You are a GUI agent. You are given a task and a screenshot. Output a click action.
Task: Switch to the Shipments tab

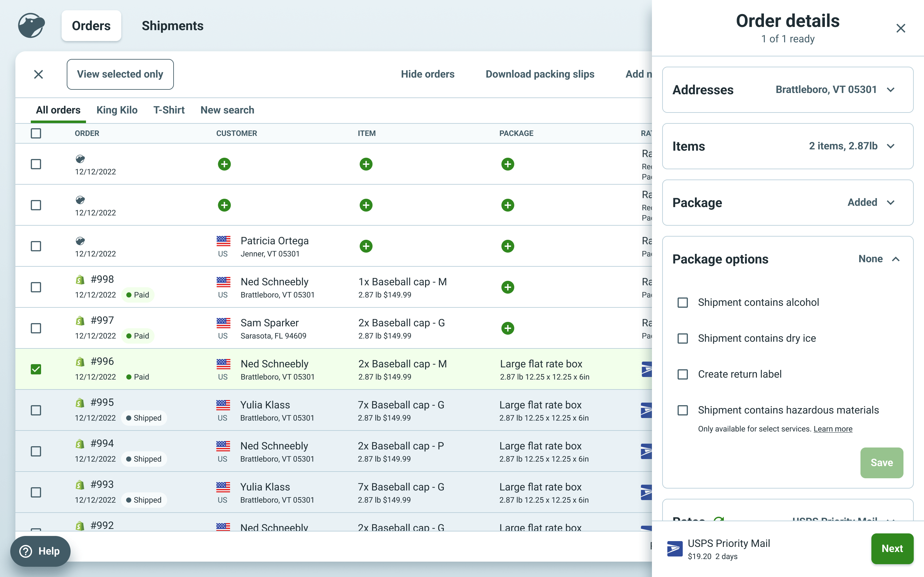173,26
